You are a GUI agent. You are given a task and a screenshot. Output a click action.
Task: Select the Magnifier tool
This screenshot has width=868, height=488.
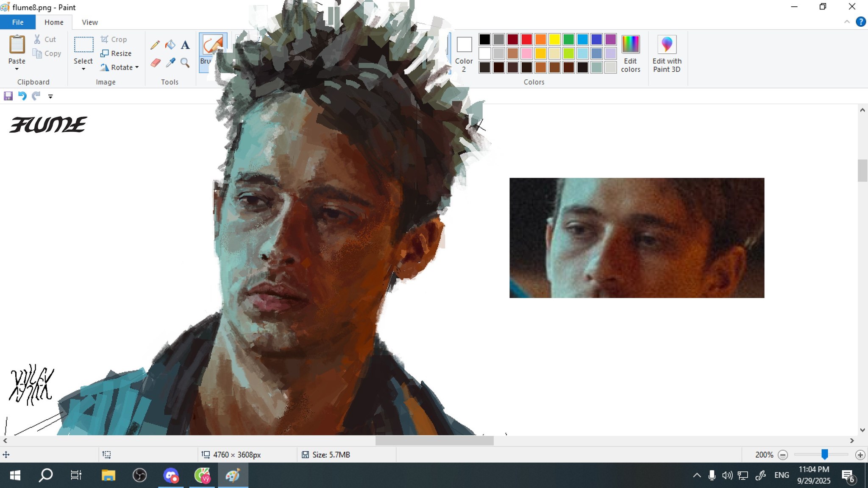click(x=185, y=63)
